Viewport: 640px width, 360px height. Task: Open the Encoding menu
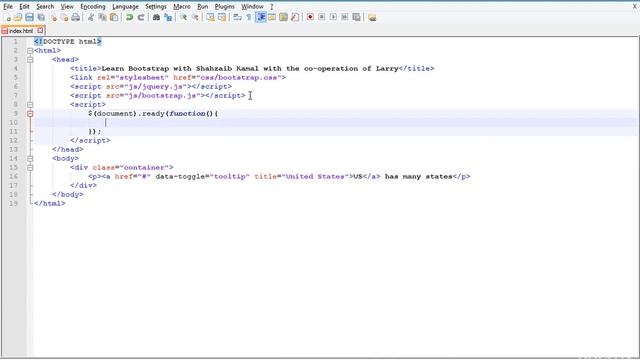(93, 7)
